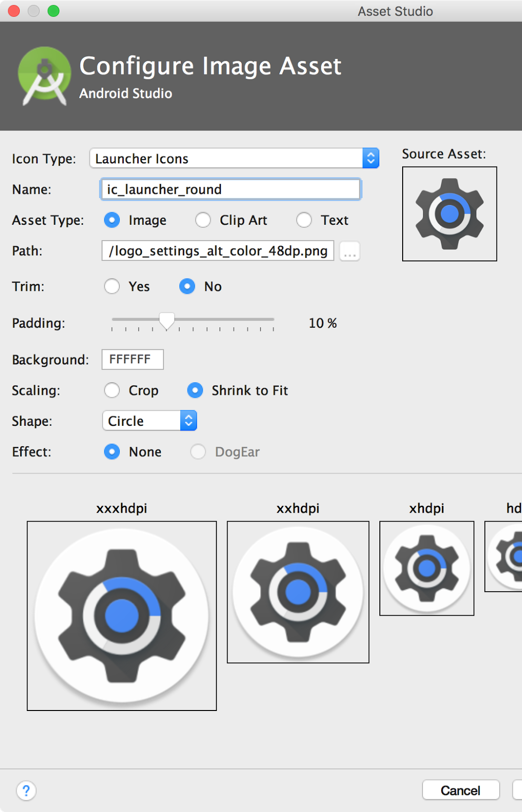
Task: Enable trimming by selecting Yes
Action: point(112,286)
